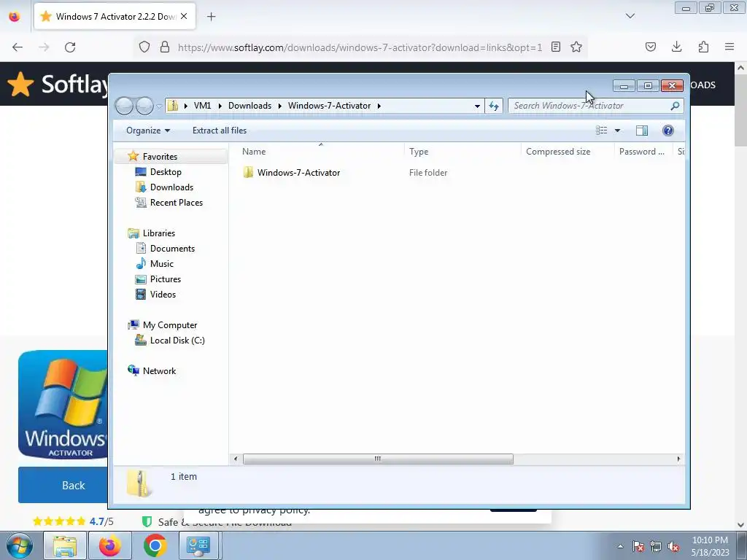Open Desktop in Favorites

[166, 172]
